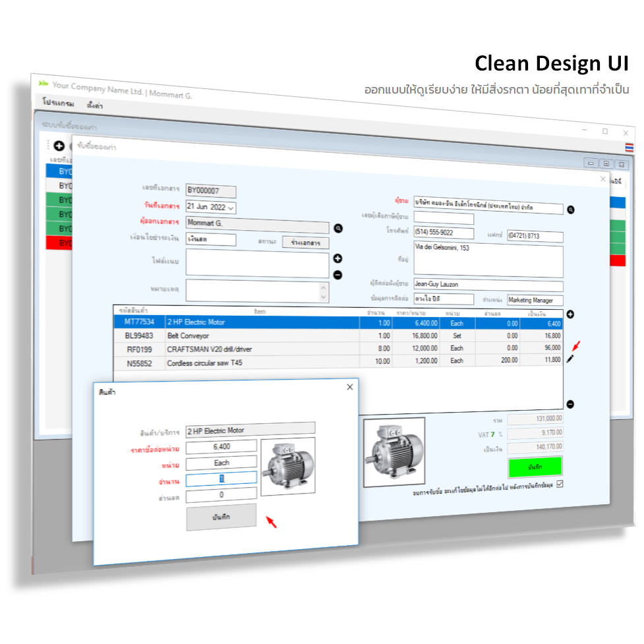Select the Cordless circular saw T45 row
The height and width of the screenshot is (644, 644).
(264, 363)
